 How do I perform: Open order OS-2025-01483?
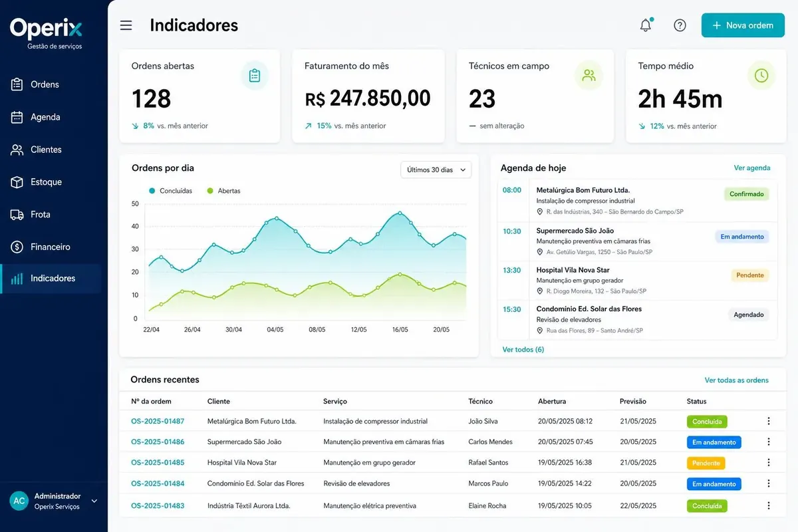coord(158,505)
